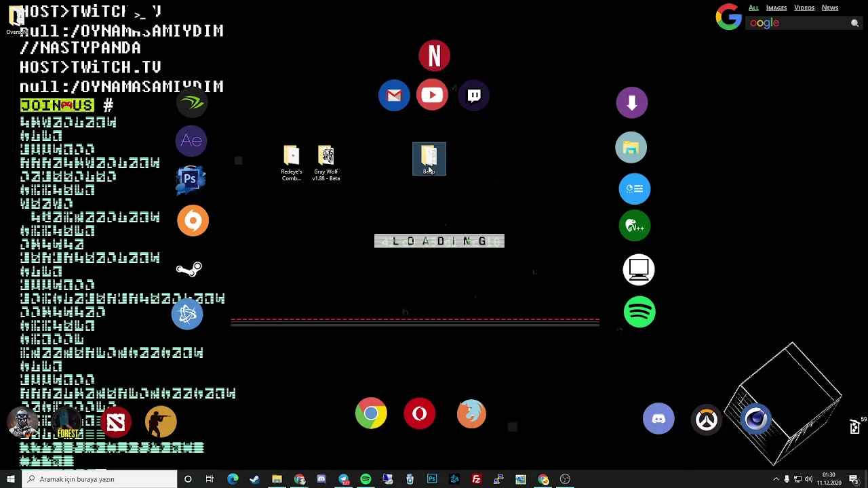Open Google Chrome round desktop icon

(371, 413)
